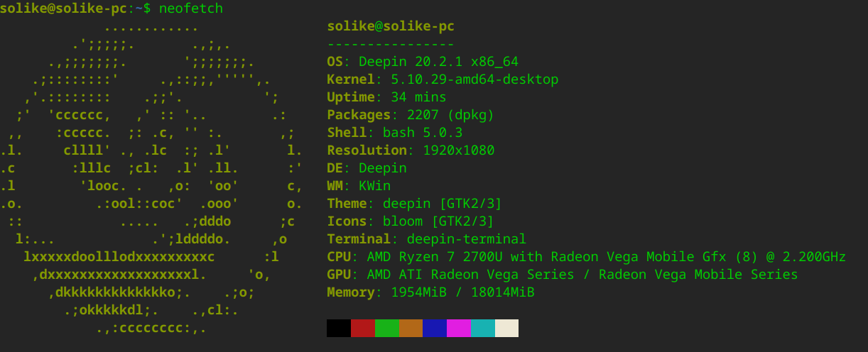Click the green color swatch
The height and width of the screenshot is (352, 868).
click(387, 328)
